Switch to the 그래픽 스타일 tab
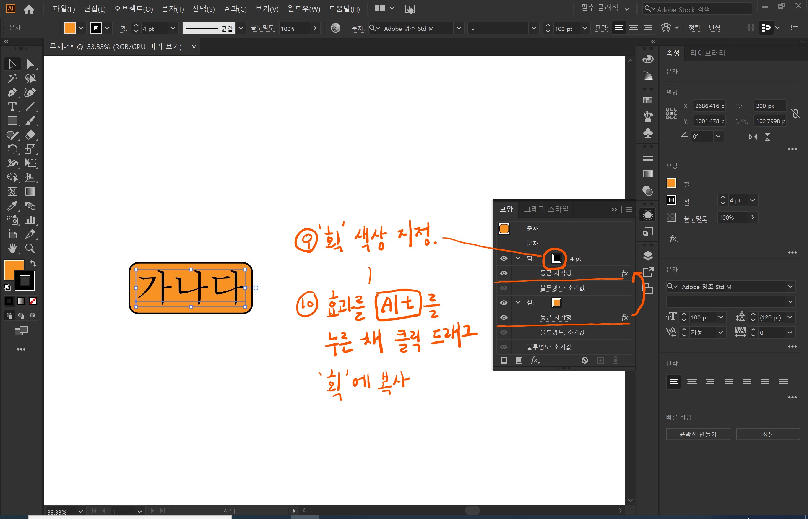 coord(546,209)
